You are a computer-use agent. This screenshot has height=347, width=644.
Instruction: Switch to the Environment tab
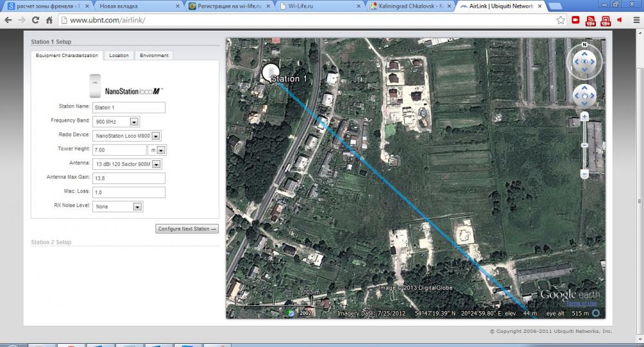click(154, 55)
